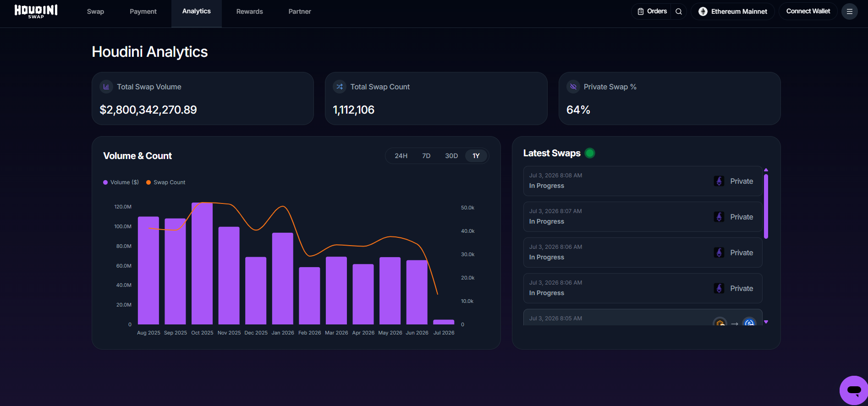Click the Latest Swaps scroll-up arrow

[766, 170]
